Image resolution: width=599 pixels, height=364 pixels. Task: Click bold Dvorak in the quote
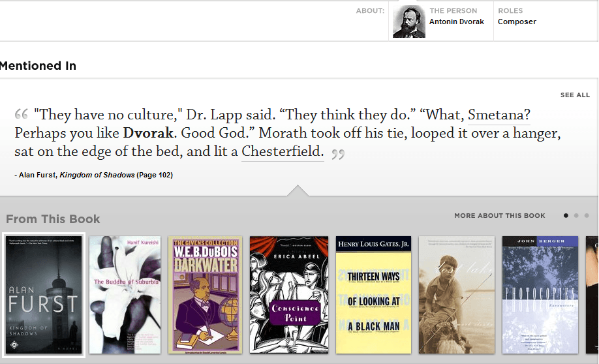148,134
